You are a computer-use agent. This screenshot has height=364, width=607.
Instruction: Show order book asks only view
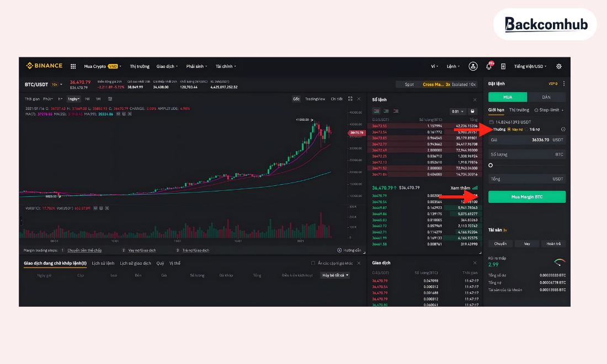(x=396, y=111)
